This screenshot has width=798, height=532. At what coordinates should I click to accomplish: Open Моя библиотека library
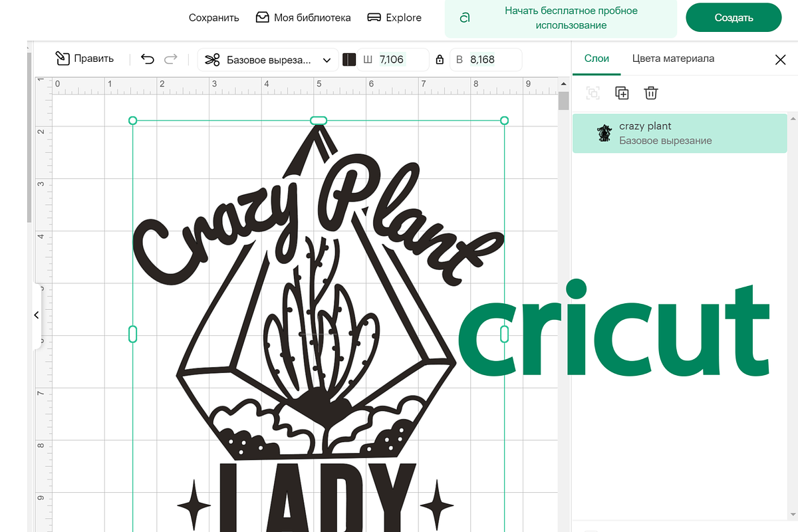pos(303,18)
